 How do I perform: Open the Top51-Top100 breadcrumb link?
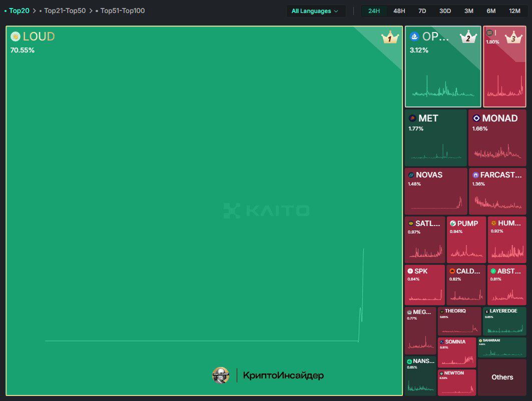tap(123, 11)
